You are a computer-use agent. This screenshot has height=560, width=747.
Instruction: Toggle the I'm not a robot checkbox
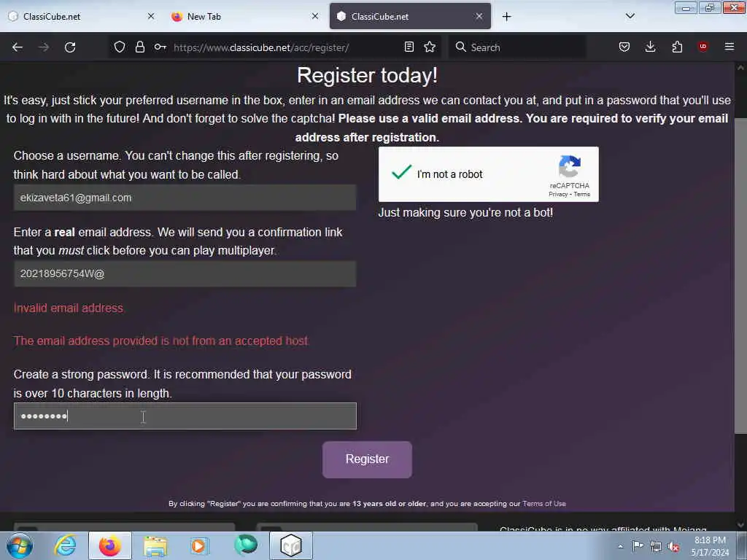(x=401, y=172)
